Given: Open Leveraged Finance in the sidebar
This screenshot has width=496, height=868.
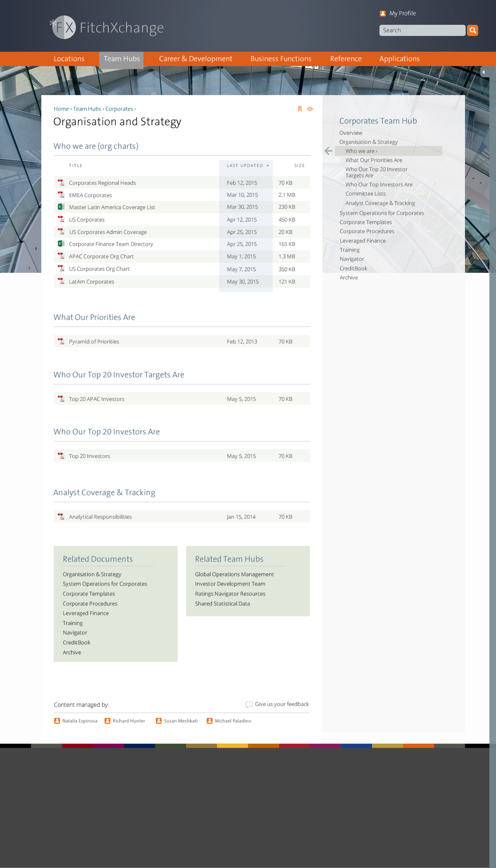Looking at the screenshot, I should click(x=362, y=241).
